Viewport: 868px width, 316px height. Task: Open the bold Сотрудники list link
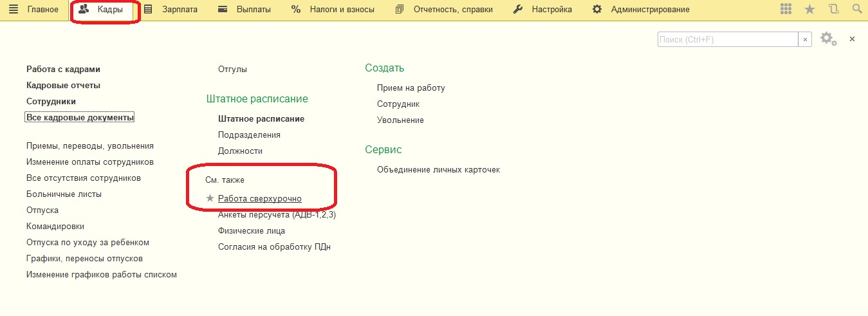51,101
